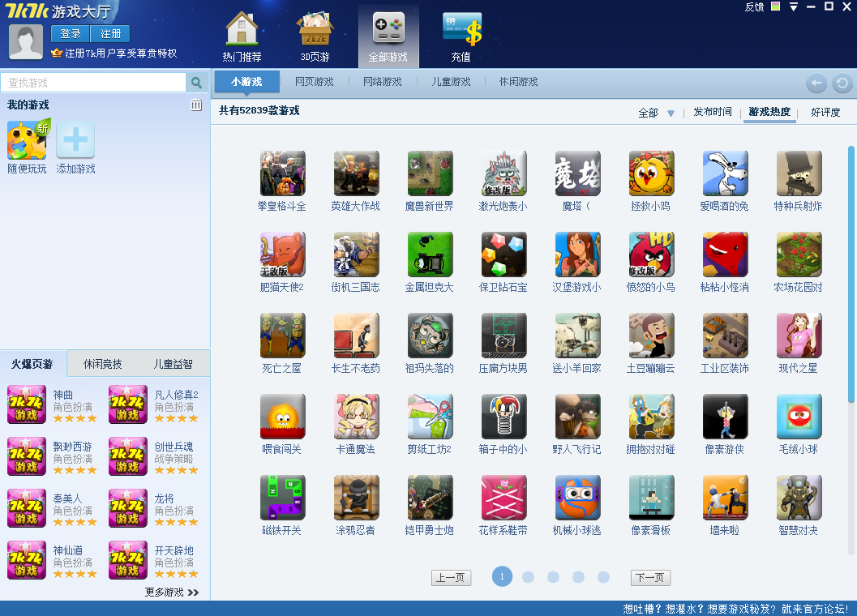
Task: Open the title bar menu dropdown arrow
Action: (794, 6)
